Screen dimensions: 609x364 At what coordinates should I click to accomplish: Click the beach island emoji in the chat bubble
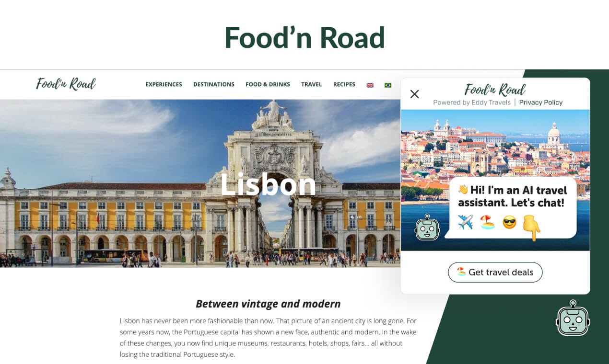487,222
